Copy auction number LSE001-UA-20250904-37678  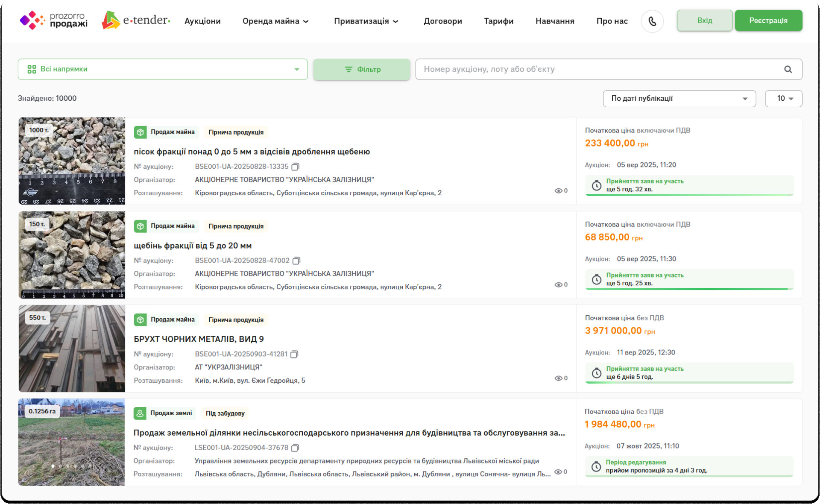[x=295, y=448]
